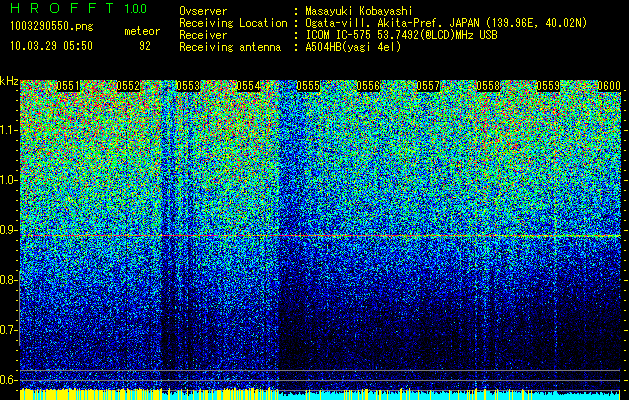Click the 0.7 kHz axis label

(x=9, y=330)
